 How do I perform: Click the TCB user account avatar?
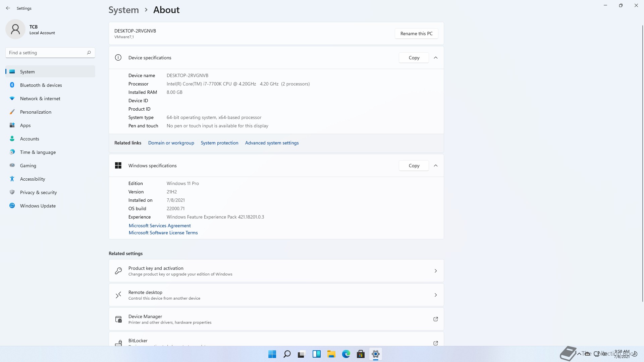point(15,29)
